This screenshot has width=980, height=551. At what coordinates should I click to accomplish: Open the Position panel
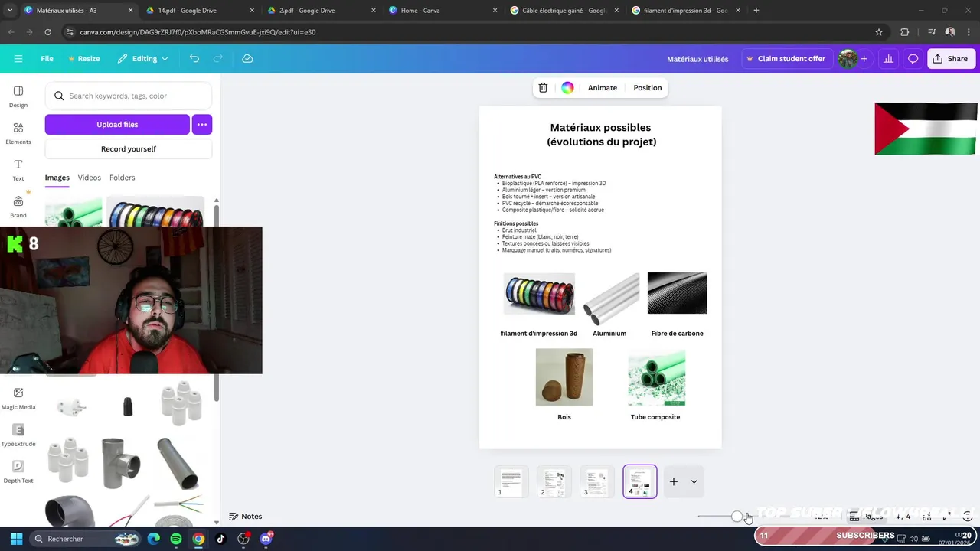(648, 88)
